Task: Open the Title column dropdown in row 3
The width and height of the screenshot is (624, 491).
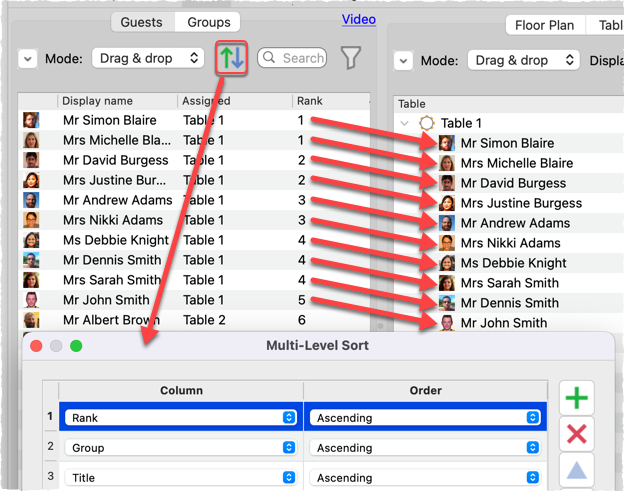Action: [180, 478]
